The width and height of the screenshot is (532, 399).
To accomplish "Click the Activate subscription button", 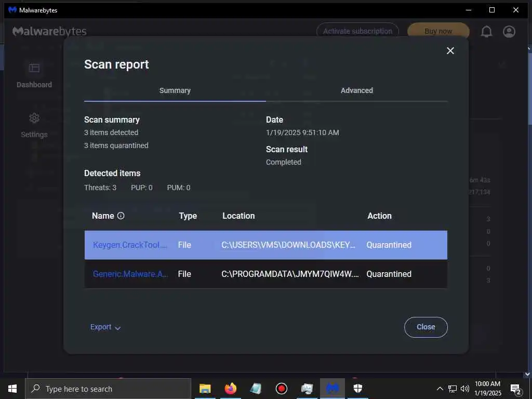I will [x=357, y=31].
